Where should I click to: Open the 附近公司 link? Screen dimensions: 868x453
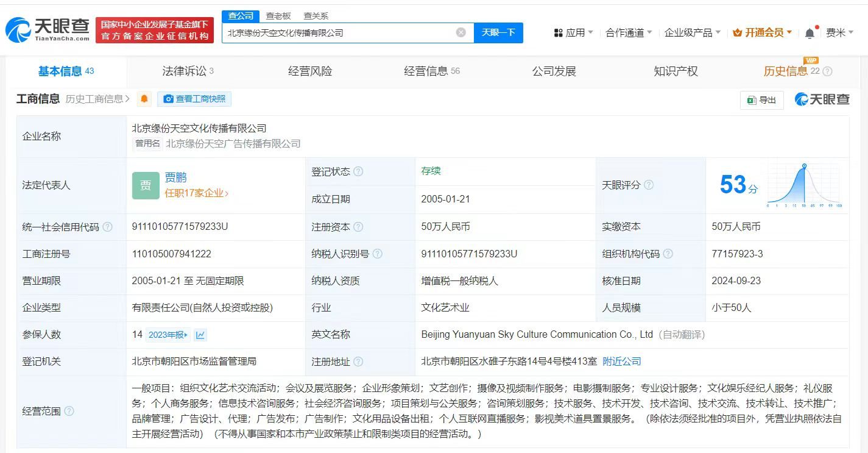point(622,361)
